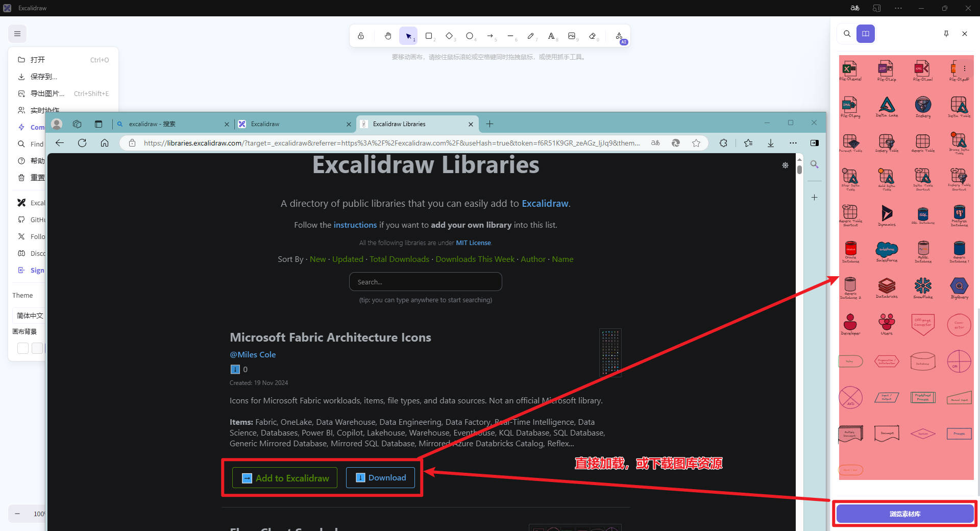Select the Ellipse shape tool
980x531 pixels.
coord(470,36)
